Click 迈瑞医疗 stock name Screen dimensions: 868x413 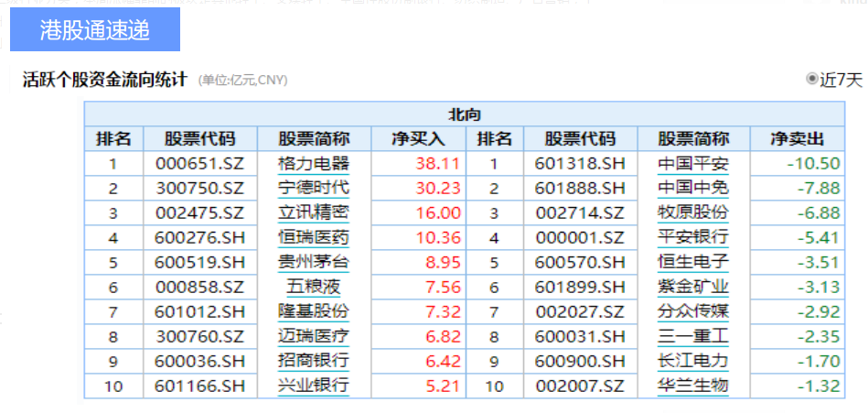[314, 336]
